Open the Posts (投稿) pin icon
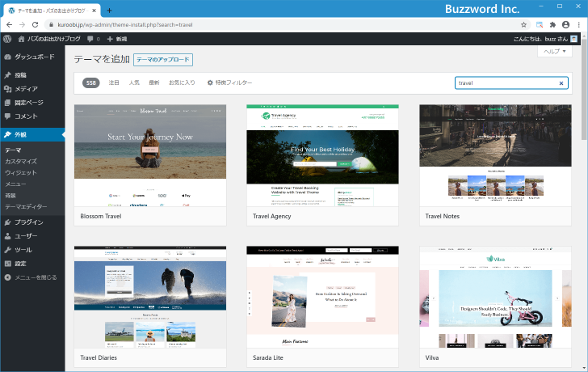The width and height of the screenshot is (588, 372). click(x=7, y=75)
